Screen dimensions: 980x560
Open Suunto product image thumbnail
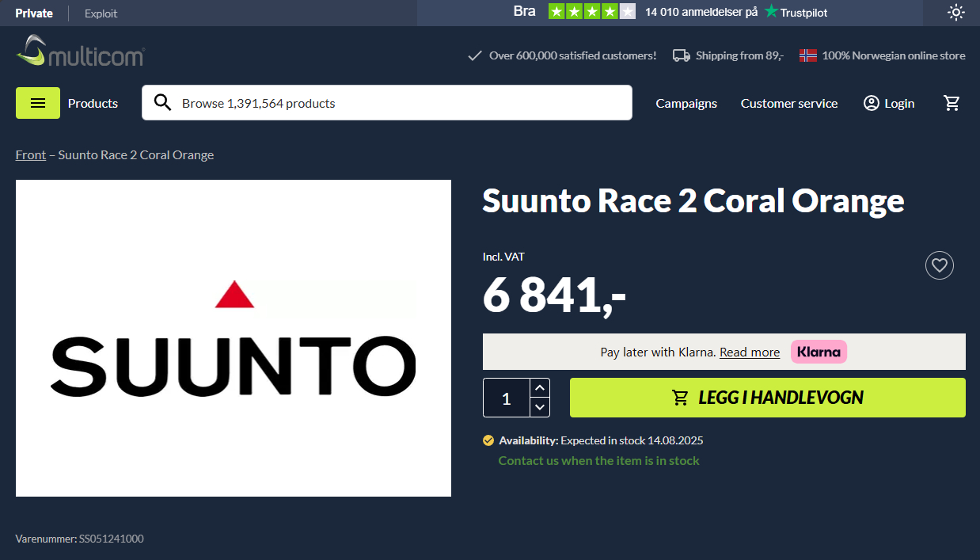coord(234,338)
